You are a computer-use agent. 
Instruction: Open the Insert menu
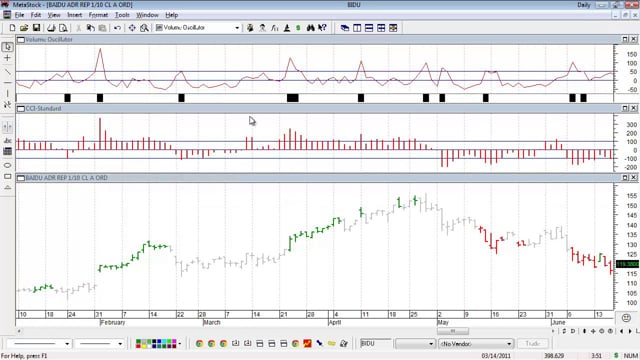coord(75,15)
